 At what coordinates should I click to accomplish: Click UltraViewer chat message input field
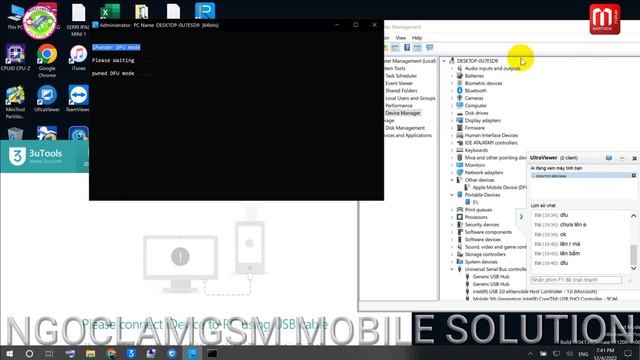click(x=576, y=280)
